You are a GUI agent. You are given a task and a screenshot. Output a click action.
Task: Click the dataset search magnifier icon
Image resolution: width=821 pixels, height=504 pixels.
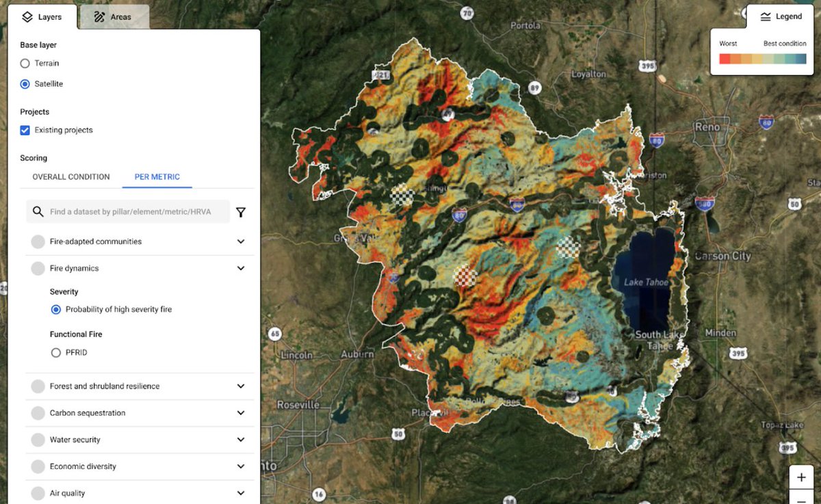(x=38, y=212)
